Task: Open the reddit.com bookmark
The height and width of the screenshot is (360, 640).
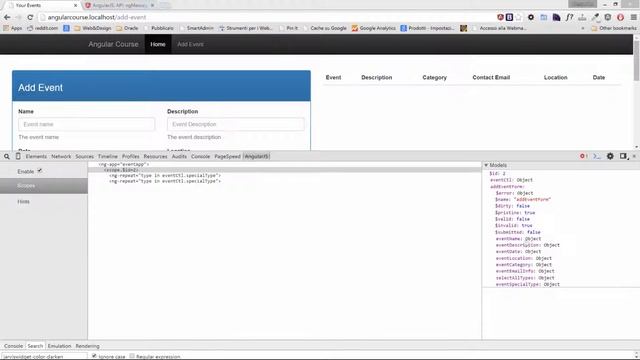Action: coord(42,28)
